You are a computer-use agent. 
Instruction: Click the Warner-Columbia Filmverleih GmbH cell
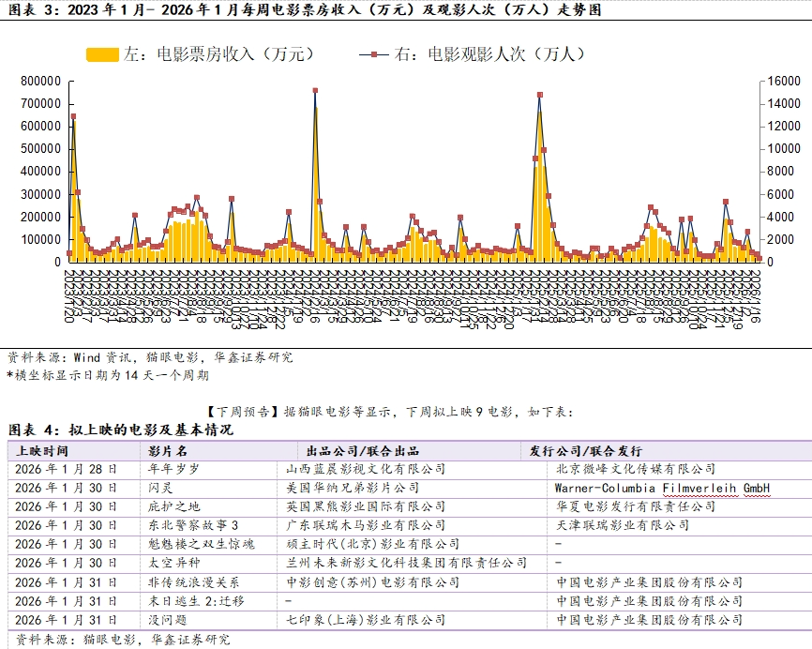[662, 488]
